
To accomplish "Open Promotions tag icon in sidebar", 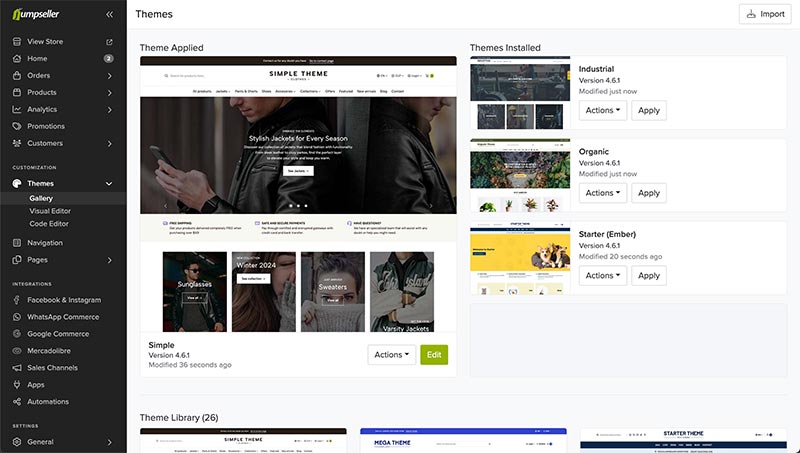I will [x=17, y=127].
